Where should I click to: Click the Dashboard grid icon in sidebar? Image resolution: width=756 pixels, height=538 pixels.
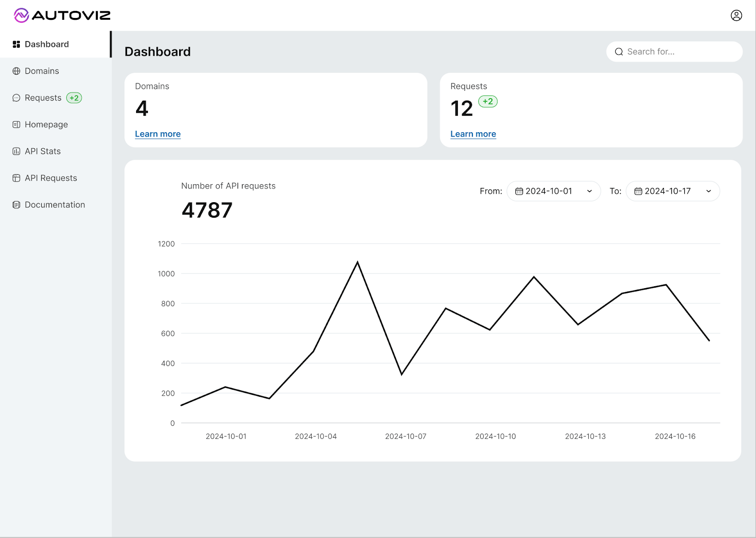click(17, 44)
